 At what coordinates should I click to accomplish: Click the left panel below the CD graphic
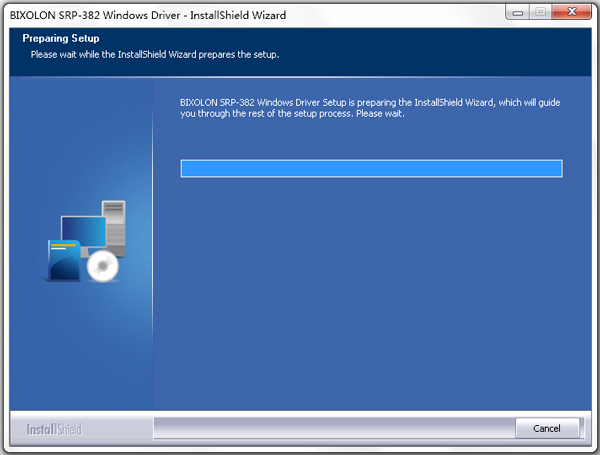coord(80,350)
